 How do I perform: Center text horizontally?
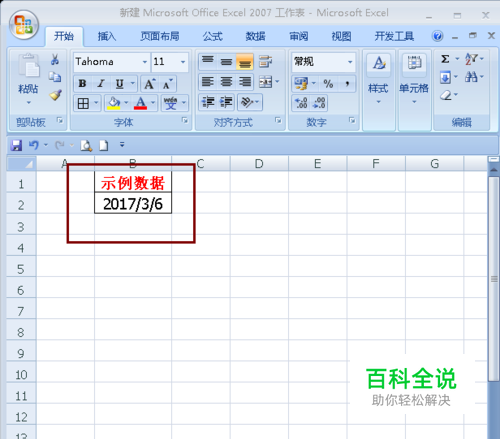[x=226, y=82]
